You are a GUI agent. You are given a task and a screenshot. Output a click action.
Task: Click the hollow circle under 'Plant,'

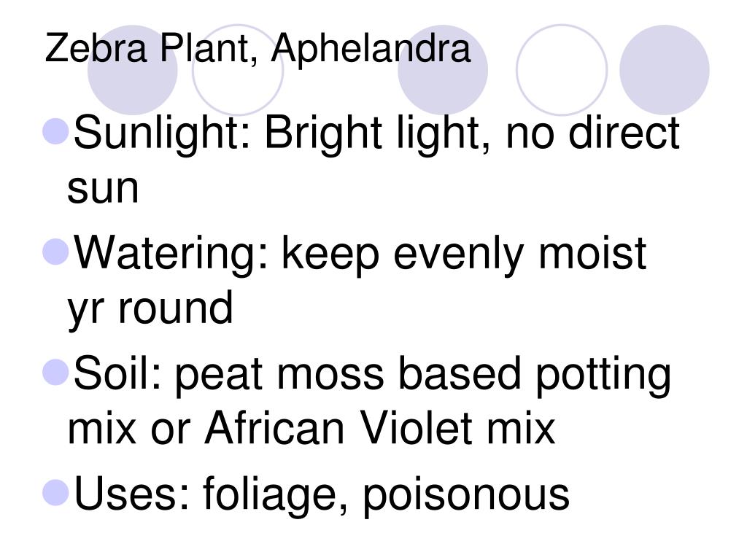(x=237, y=70)
